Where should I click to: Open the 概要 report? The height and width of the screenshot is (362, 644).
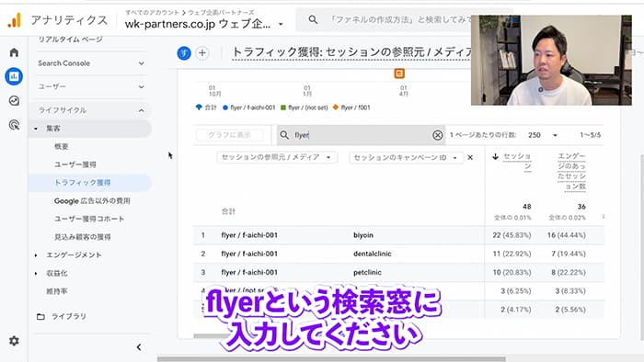pyautogui.click(x=62, y=146)
